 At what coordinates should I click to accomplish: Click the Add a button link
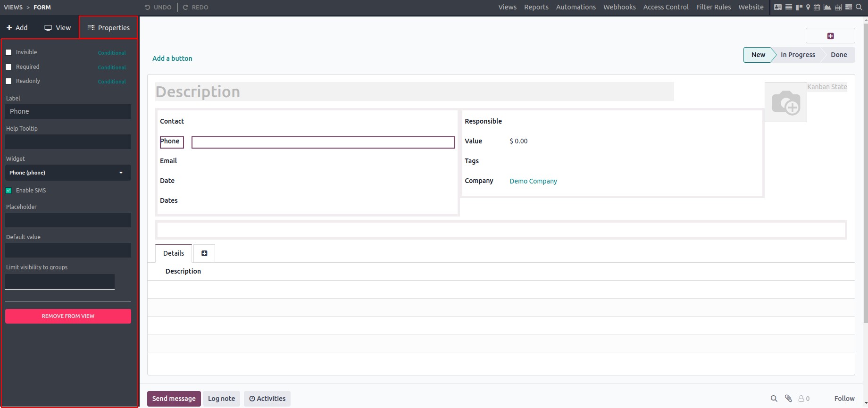(x=172, y=58)
